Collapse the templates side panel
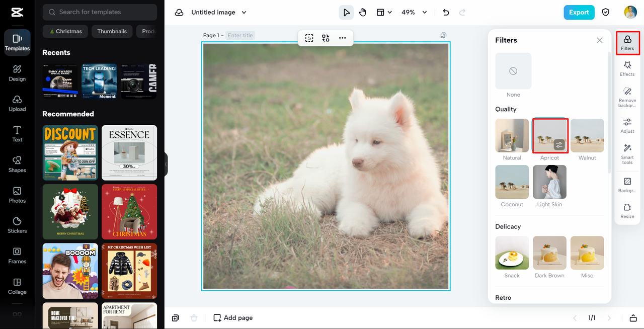 (166, 164)
